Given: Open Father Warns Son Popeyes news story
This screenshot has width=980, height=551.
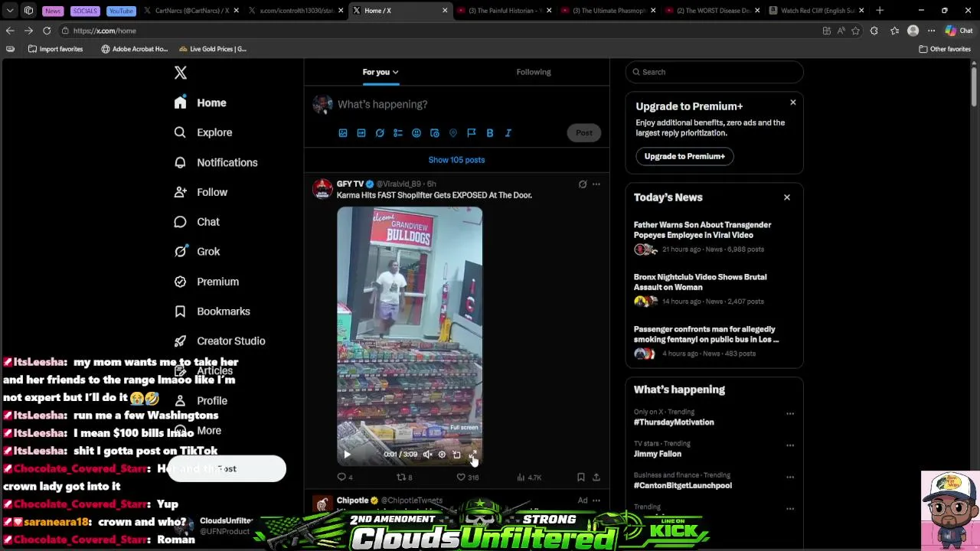Looking at the screenshot, I should 714,237.
